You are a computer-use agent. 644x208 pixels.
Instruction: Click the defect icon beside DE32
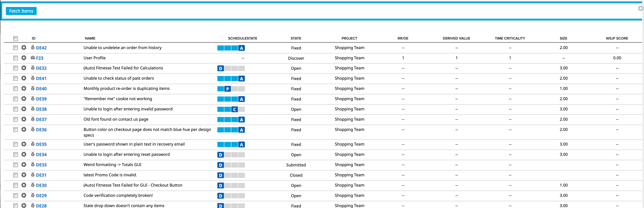point(32,68)
